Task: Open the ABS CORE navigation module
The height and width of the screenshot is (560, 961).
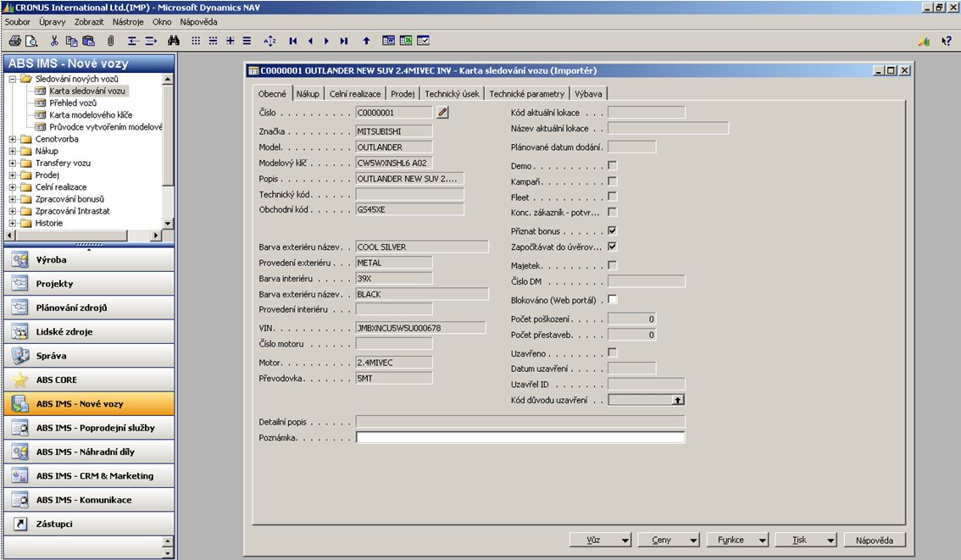Action: [89, 380]
